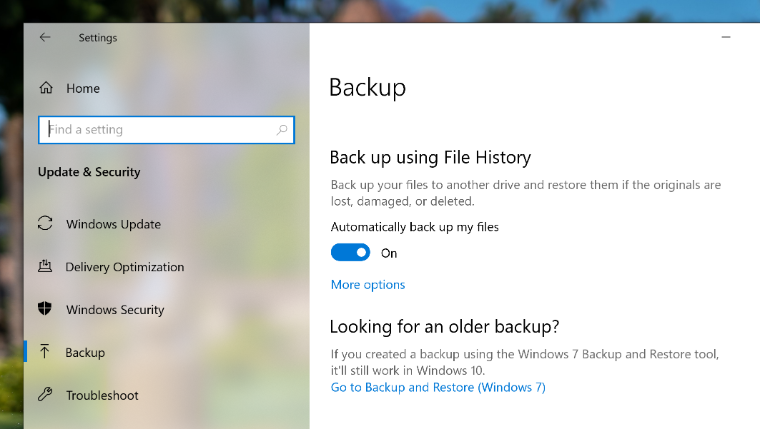
Task: Click the On label beside the toggle
Action: pyautogui.click(x=389, y=254)
